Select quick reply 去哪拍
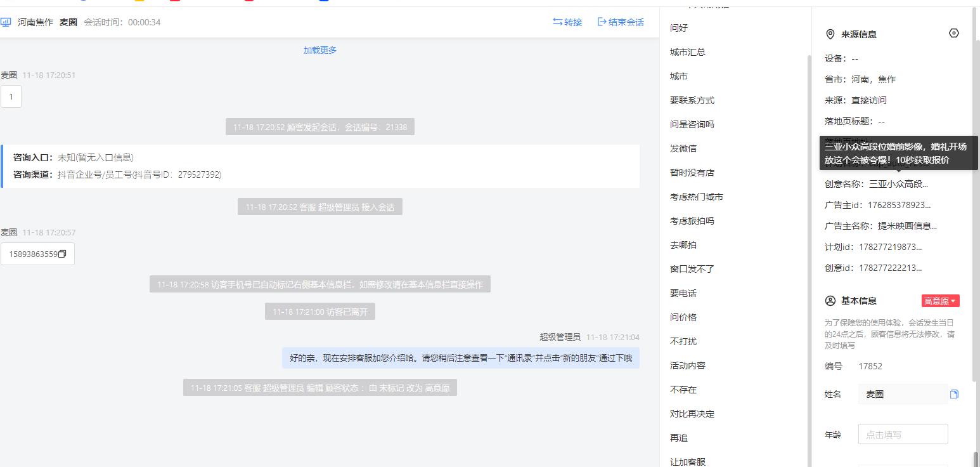The image size is (980, 467). coord(683,245)
